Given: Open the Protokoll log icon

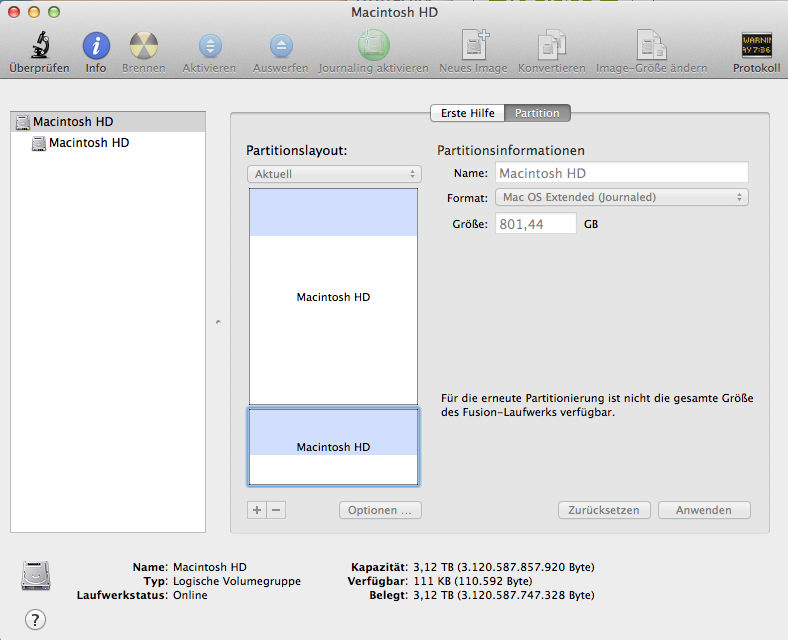Looking at the screenshot, I should point(756,45).
